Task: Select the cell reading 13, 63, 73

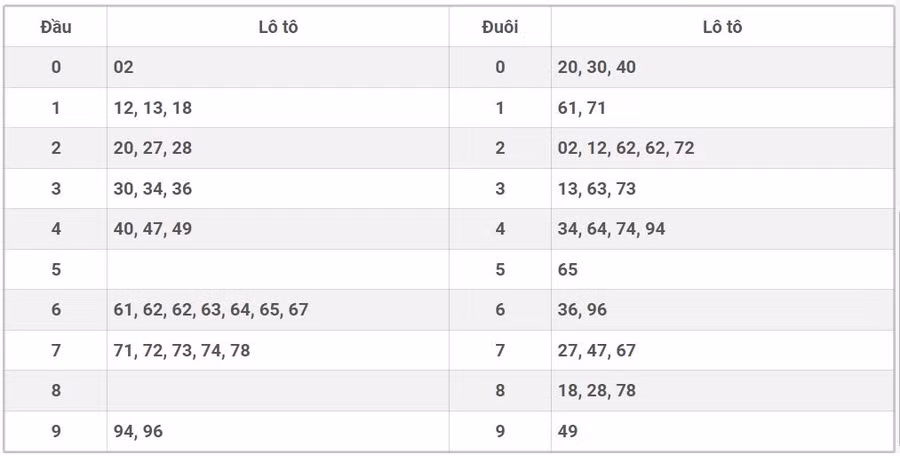Action: coord(597,188)
